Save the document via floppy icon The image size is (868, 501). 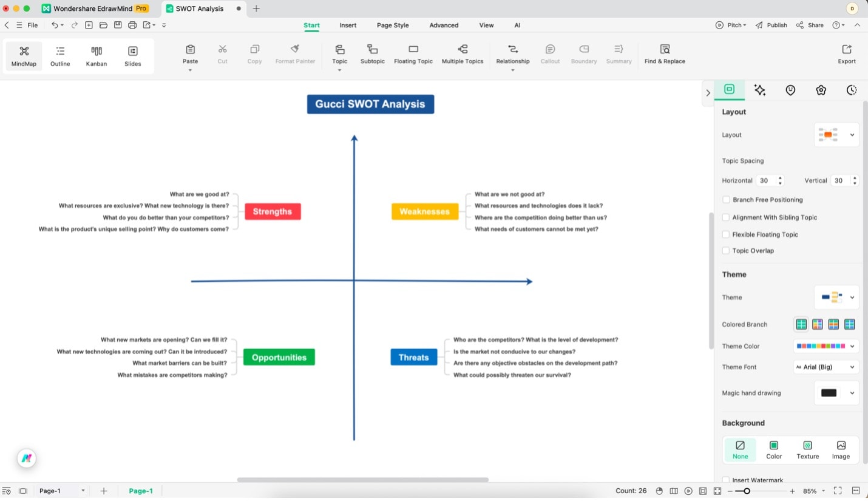(118, 25)
